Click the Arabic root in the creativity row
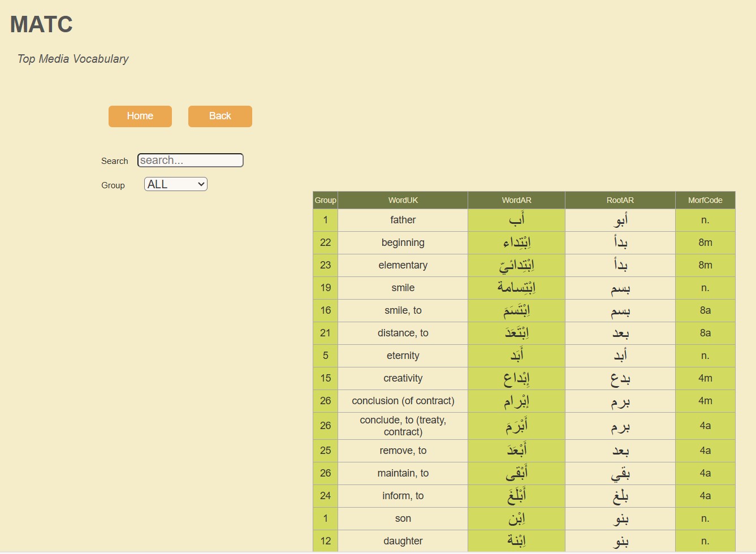This screenshot has width=756, height=554. coord(620,378)
